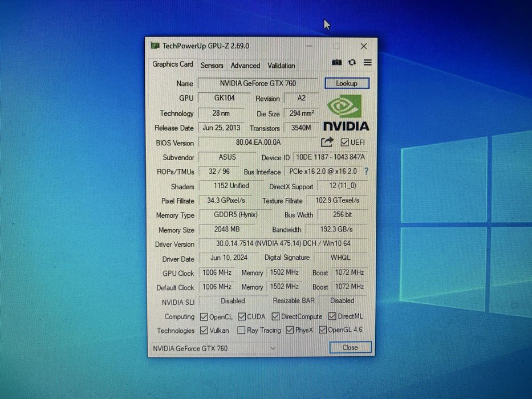Click the Bus Interface field PCIe x16 2.0
Screen dimensions: 532x399
(x=323, y=172)
